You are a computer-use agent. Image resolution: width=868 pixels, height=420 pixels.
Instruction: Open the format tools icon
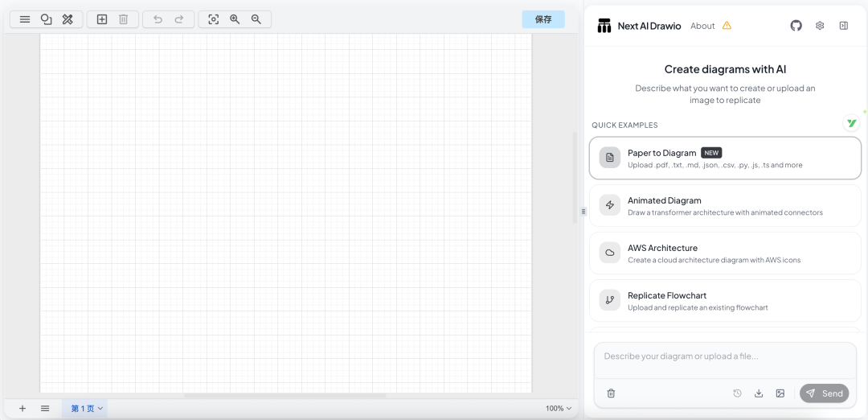[x=68, y=19]
